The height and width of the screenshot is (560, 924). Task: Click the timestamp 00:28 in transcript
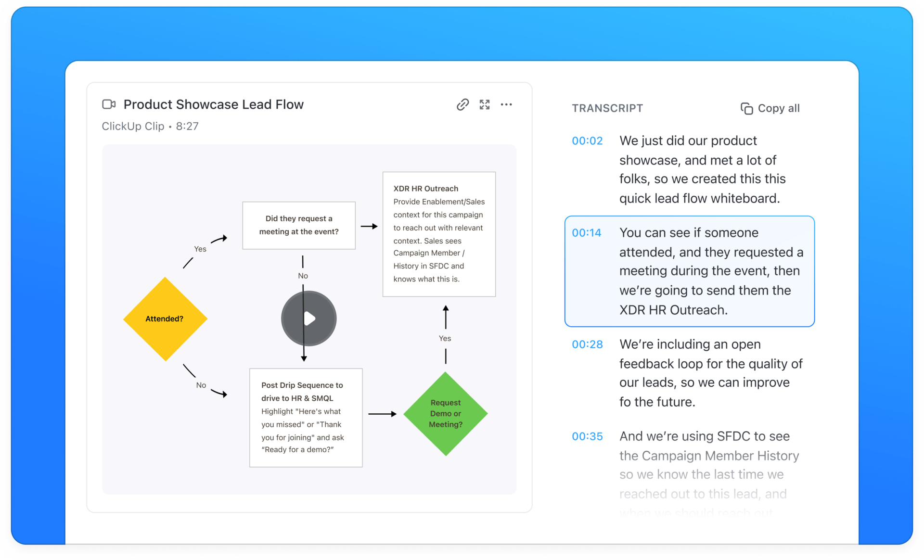tap(588, 344)
